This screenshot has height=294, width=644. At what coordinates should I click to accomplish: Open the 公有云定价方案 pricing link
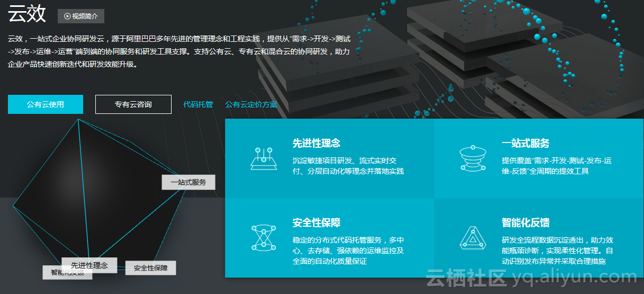click(251, 104)
